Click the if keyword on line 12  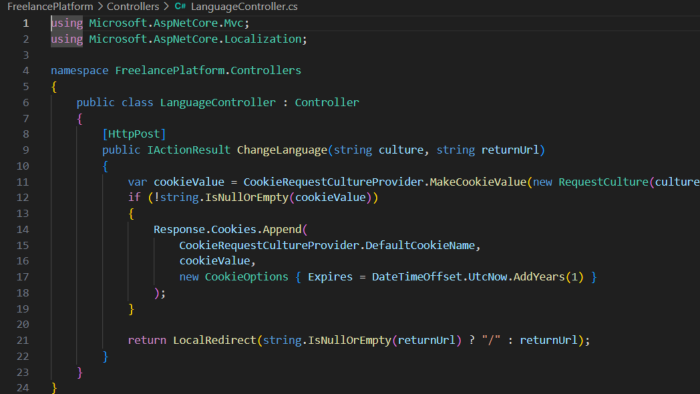coord(134,197)
